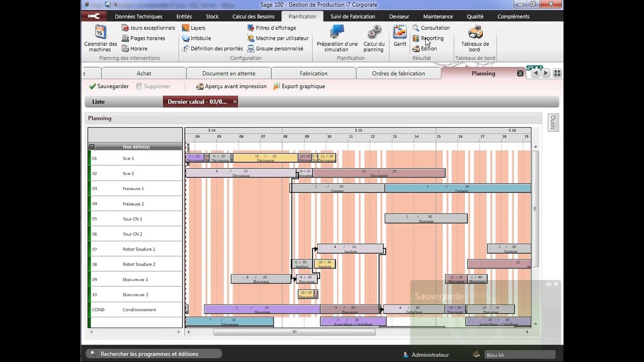Image resolution: width=644 pixels, height=362 pixels.
Task: Open the Maintenance ribbon tab
Action: pyautogui.click(x=438, y=17)
